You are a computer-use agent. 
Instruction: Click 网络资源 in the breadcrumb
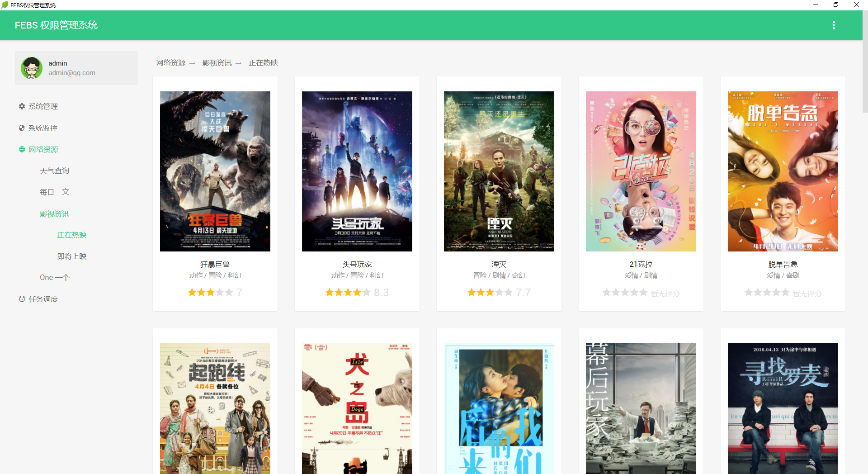(171, 63)
